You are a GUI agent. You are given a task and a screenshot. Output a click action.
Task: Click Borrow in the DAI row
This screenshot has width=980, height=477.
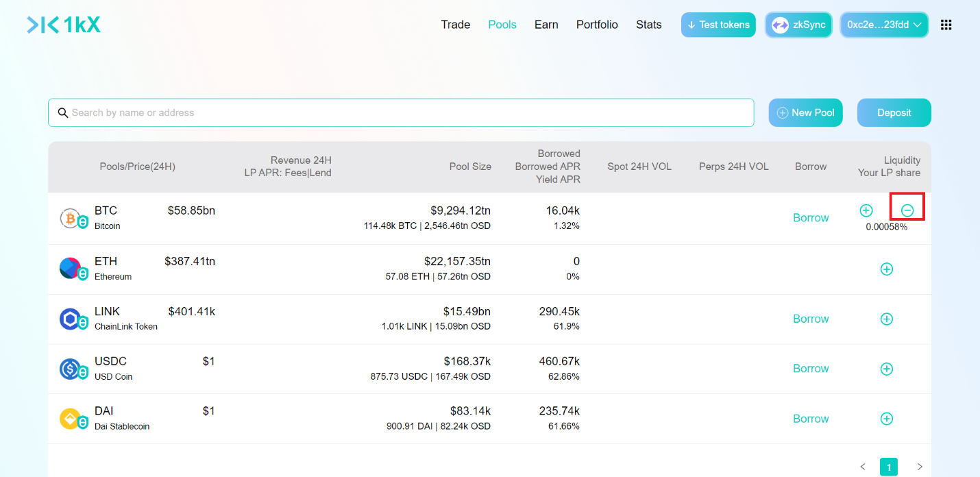tap(811, 419)
